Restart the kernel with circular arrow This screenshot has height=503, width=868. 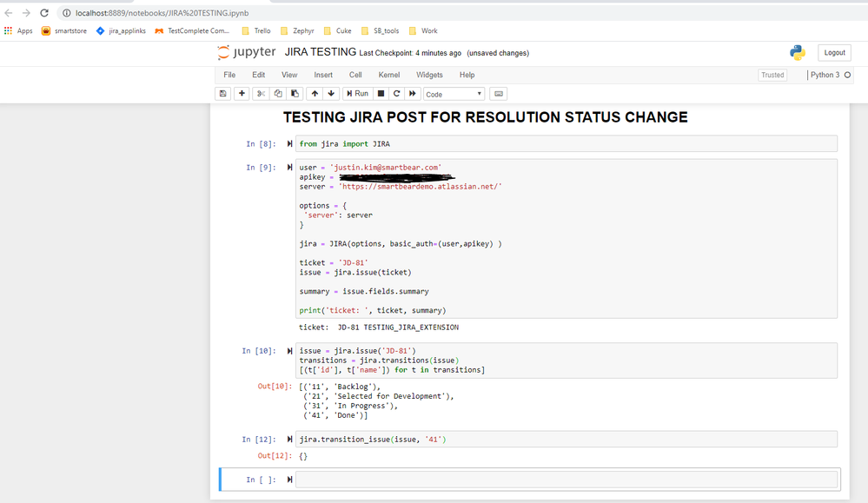(x=397, y=94)
